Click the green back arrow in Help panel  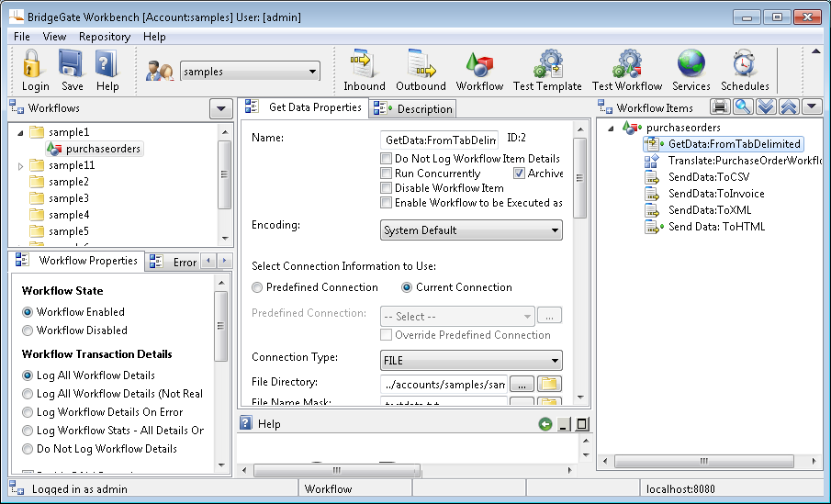coord(545,424)
